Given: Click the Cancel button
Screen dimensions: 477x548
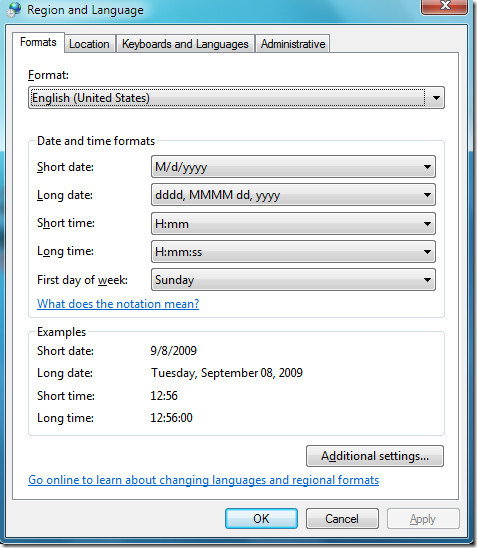Looking at the screenshot, I should 342,519.
